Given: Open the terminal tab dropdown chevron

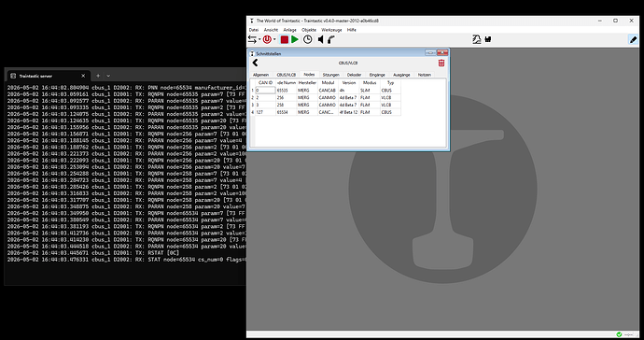Looking at the screenshot, I should [108, 76].
